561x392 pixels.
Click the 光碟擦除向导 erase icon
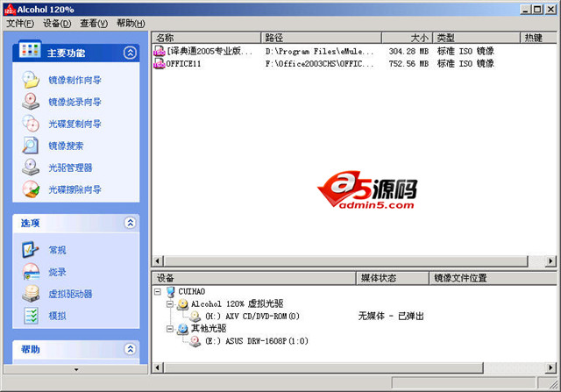pyautogui.click(x=31, y=189)
